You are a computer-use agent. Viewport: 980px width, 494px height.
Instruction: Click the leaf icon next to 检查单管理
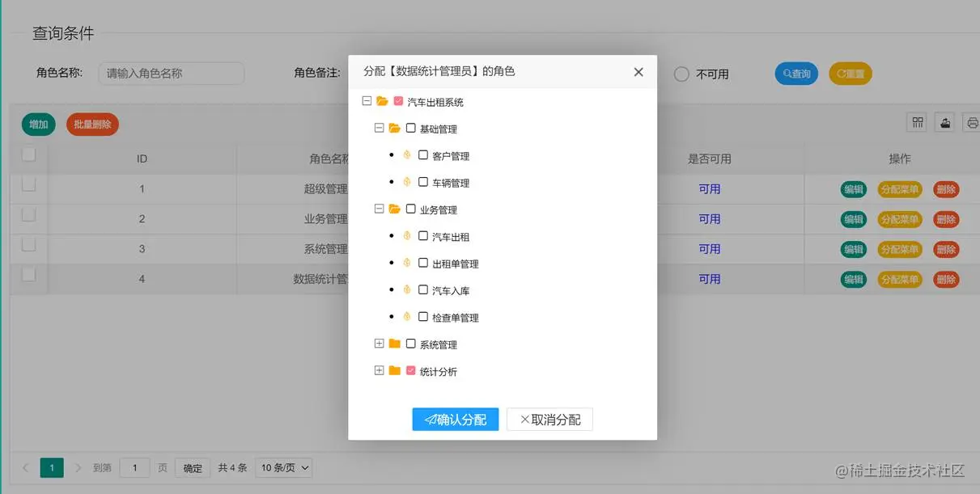(407, 317)
